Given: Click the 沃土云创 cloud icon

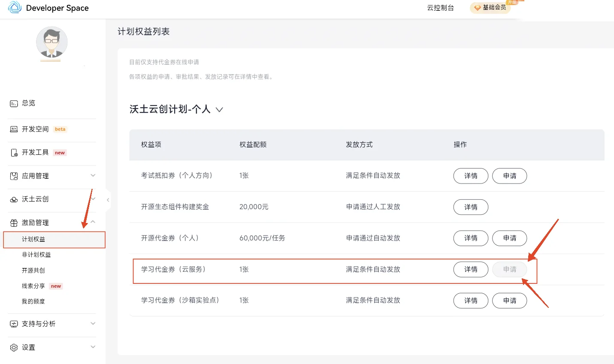Looking at the screenshot, I should [x=14, y=199].
